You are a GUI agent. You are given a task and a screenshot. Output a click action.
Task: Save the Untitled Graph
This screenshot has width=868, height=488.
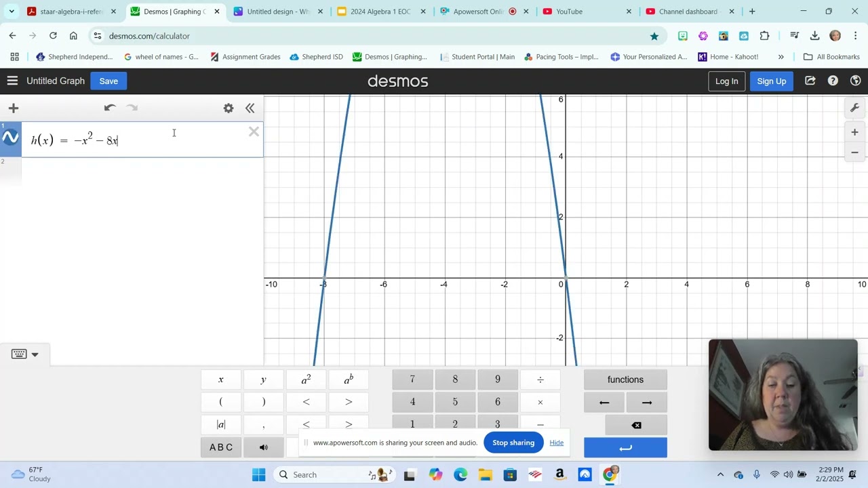[x=108, y=81]
